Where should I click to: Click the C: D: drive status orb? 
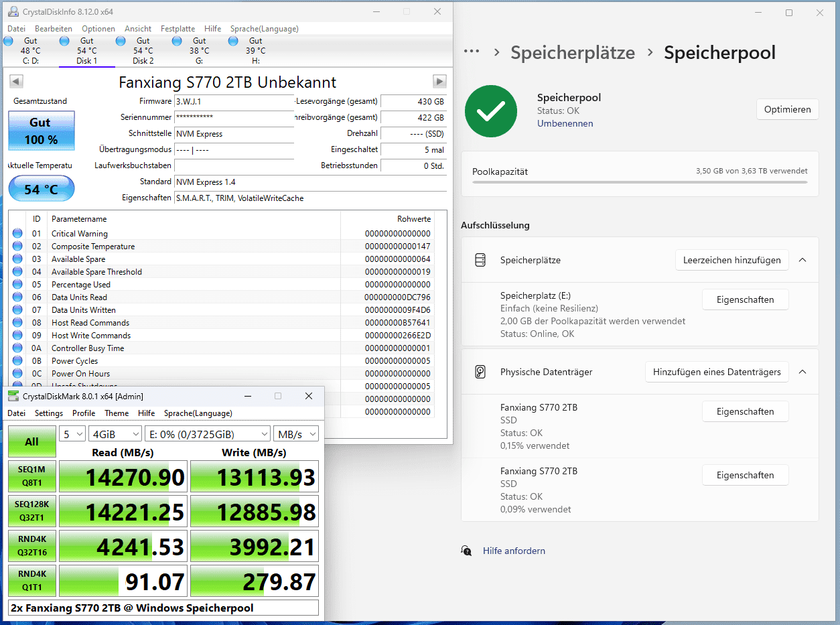click(x=8, y=41)
